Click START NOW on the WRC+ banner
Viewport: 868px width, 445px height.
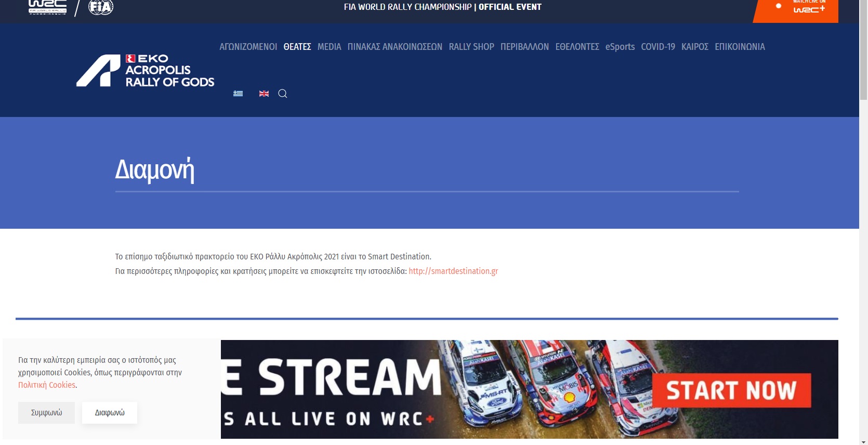[731, 391]
